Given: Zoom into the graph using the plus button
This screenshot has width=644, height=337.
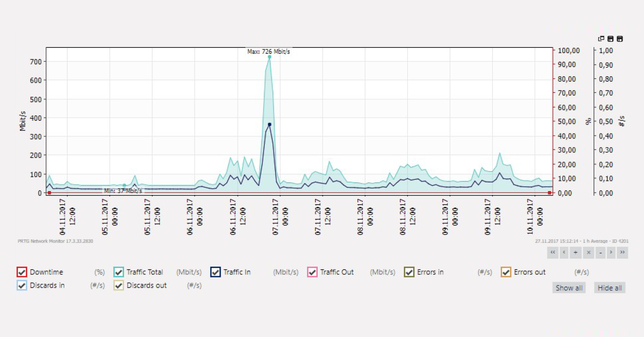Looking at the screenshot, I should [x=575, y=252].
